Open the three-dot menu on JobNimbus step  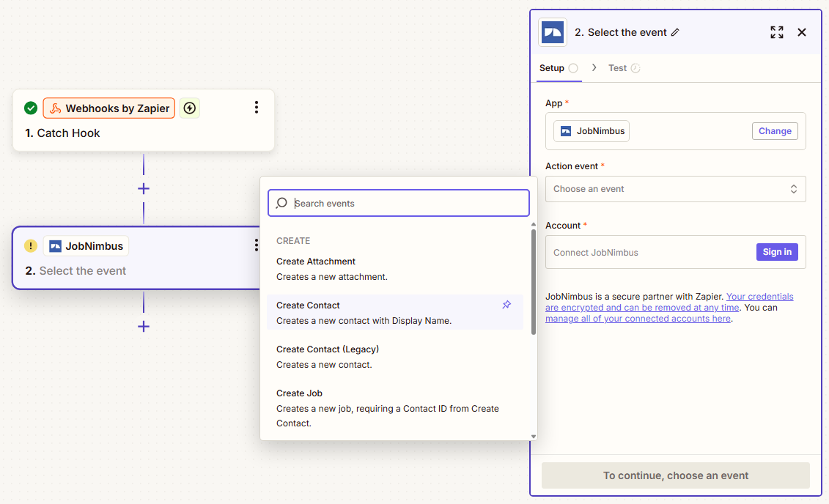257,245
